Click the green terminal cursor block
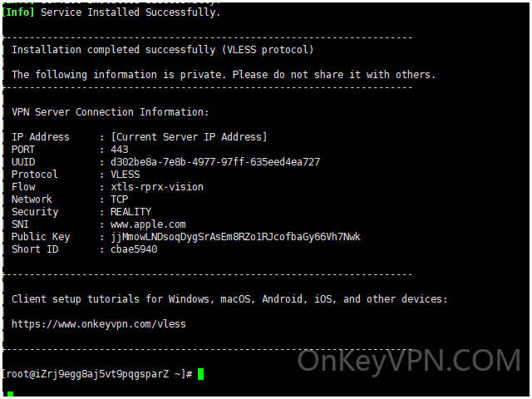 (x=201, y=374)
